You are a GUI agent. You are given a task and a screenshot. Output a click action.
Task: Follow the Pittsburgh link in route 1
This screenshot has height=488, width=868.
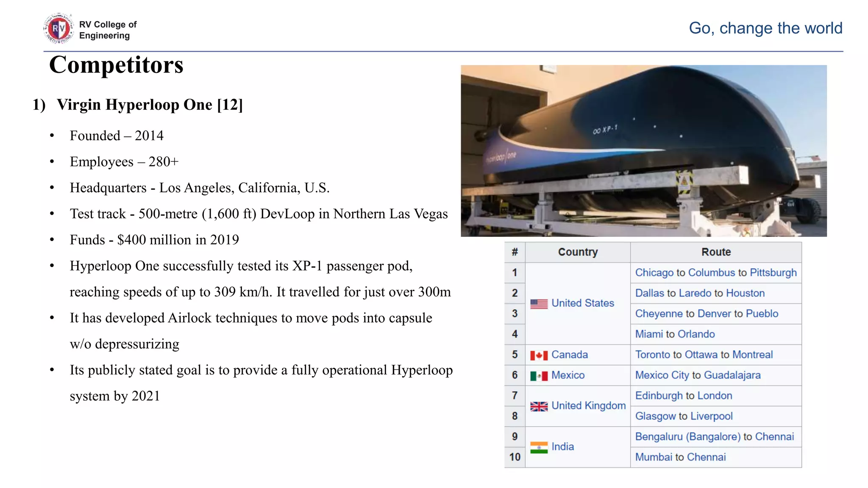pos(773,273)
